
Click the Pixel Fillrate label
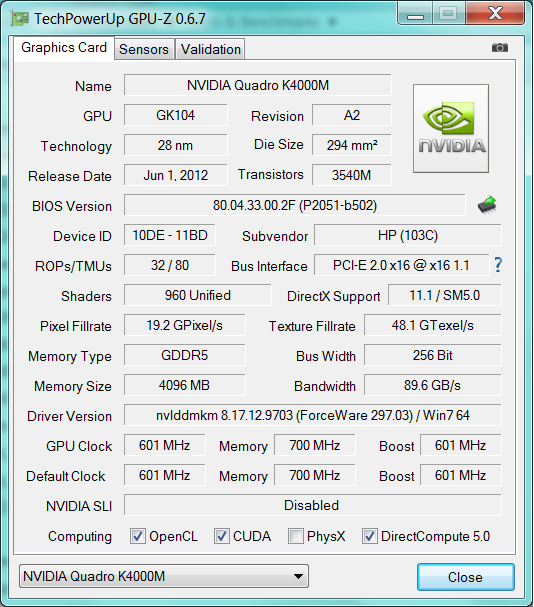coord(76,326)
